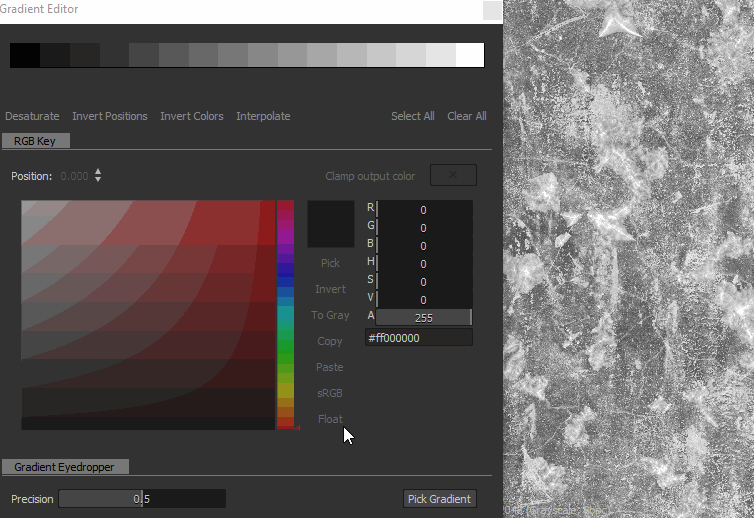The width and height of the screenshot is (754, 518).
Task: Click the V value slider
Action: (424, 300)
